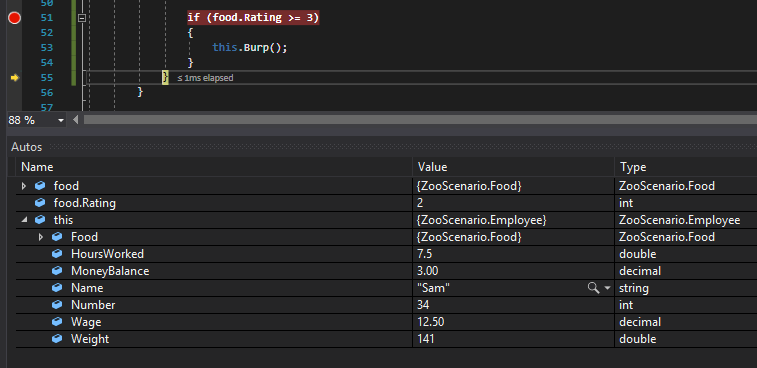Expand the Food property under this
This screenshot has height=368, width=757.
click(x=41, y=237)
